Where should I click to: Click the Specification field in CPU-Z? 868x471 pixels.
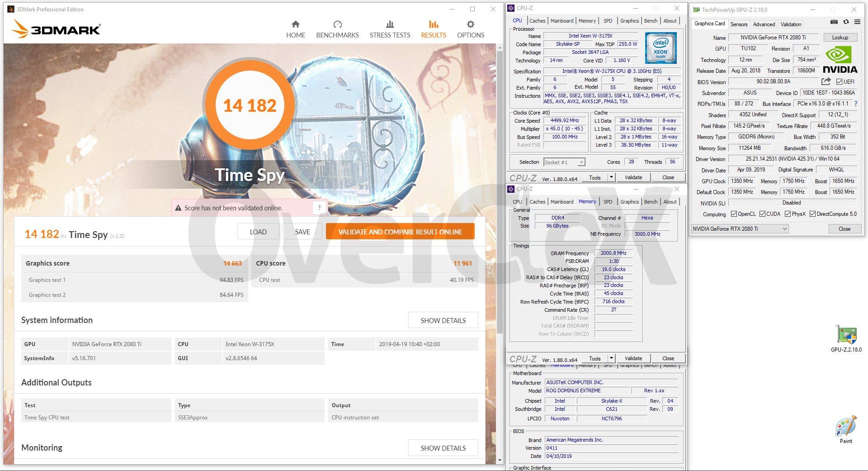(612, 71)
